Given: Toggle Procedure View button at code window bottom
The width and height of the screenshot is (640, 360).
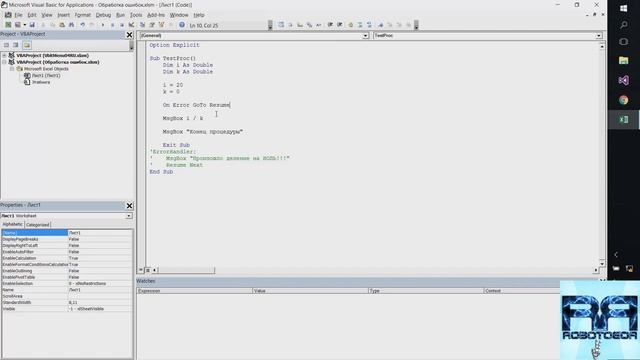Looking at the screenshot, I should click(141, 270).
